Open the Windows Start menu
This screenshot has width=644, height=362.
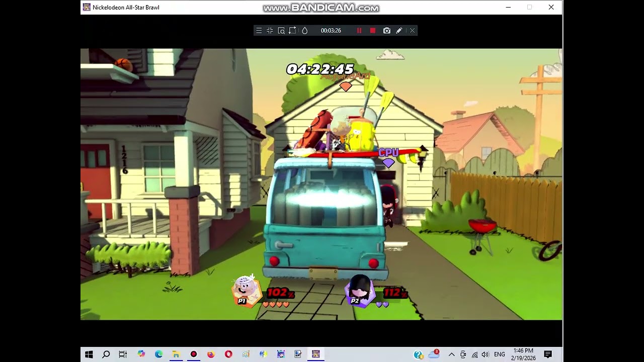(x=89, y=354)
